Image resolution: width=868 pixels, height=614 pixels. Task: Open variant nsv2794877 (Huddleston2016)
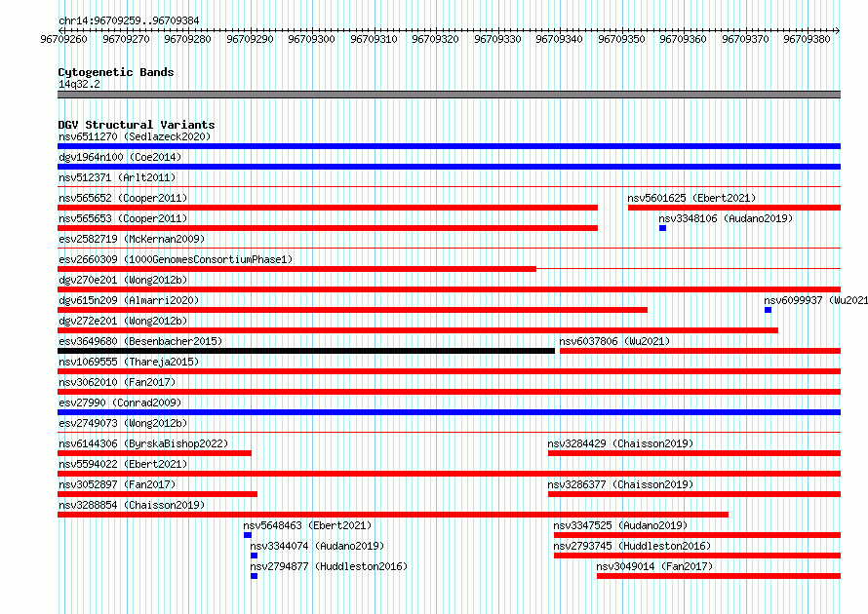coord(329,566)
